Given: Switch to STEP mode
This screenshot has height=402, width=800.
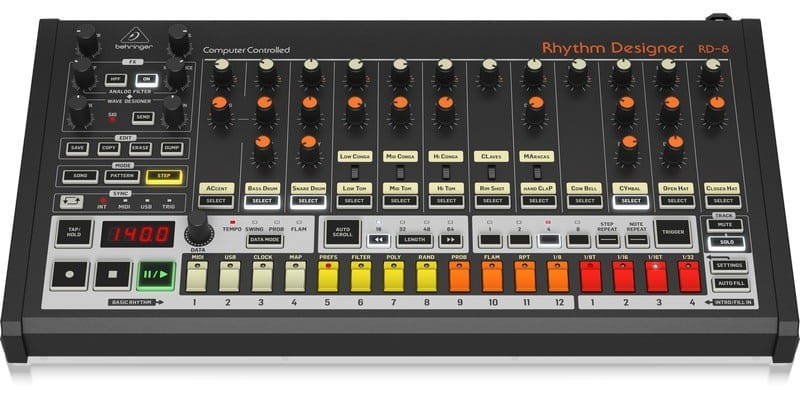Looking at the screenshot, I should (163, 176).
